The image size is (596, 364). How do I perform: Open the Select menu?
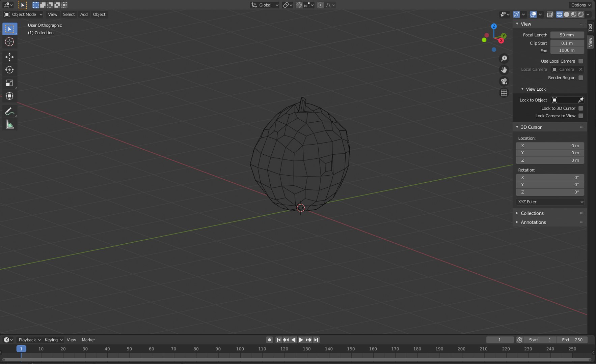(69, 14)
